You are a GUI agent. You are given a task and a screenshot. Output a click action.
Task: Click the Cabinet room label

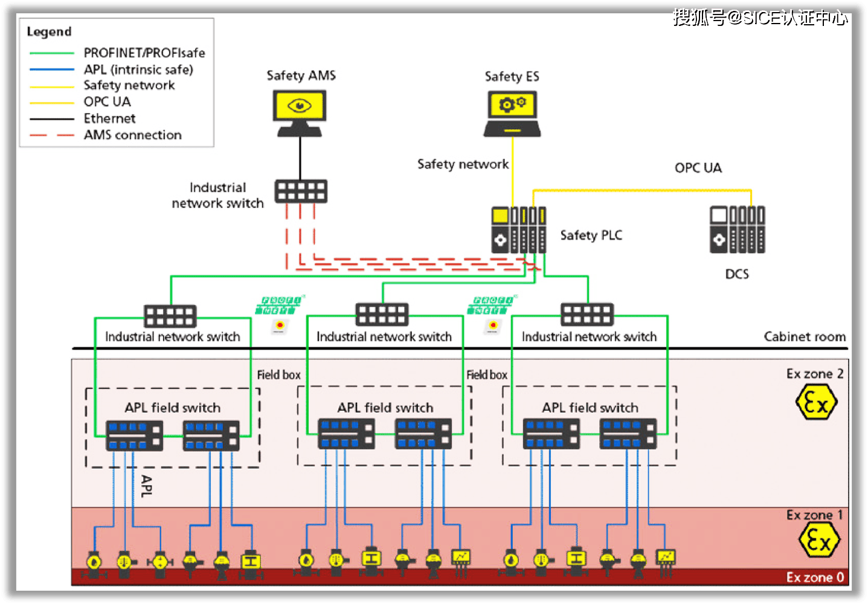[x=804, y=336]
